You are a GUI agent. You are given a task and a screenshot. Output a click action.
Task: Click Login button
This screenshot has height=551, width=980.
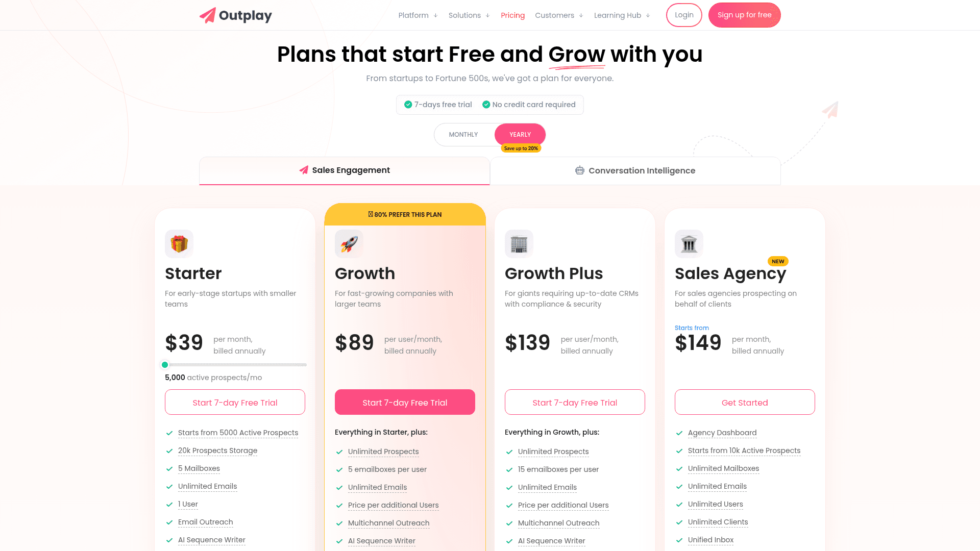click(x=684, y=15)
